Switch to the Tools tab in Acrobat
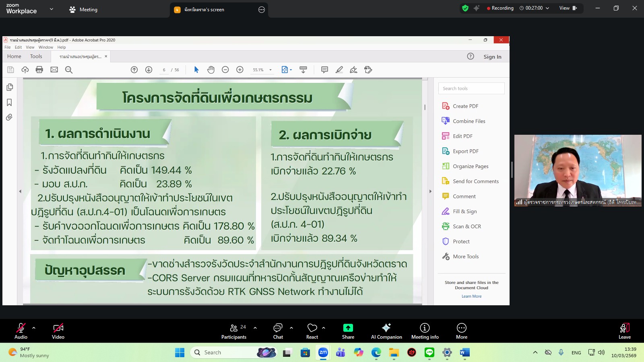Screen dimensions: 644x362 36,56
